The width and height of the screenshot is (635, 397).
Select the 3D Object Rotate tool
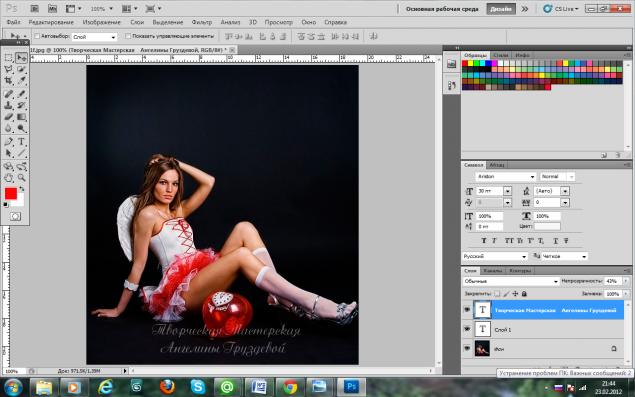(x=9, y=166)
